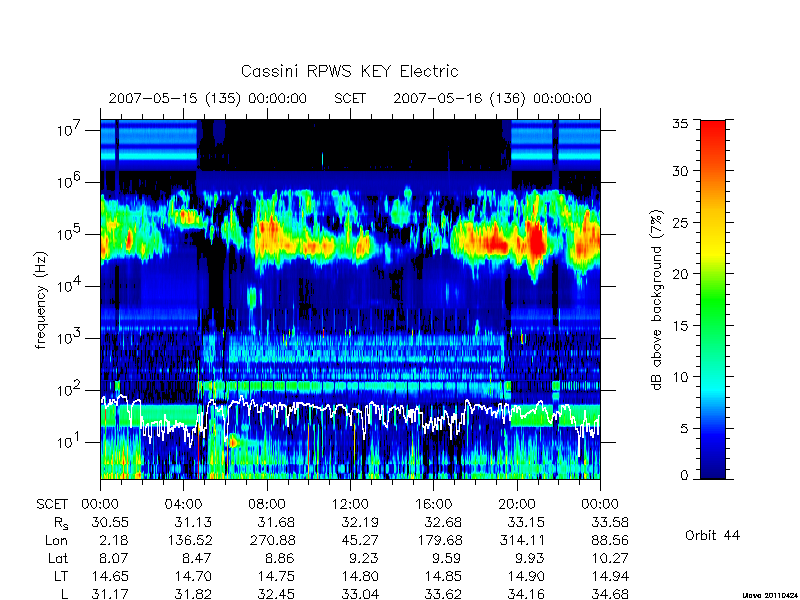Image resolution: width=800 pixels, height=600 pixels.
Task: Click L value '32.45'
Action: (276, 594)
